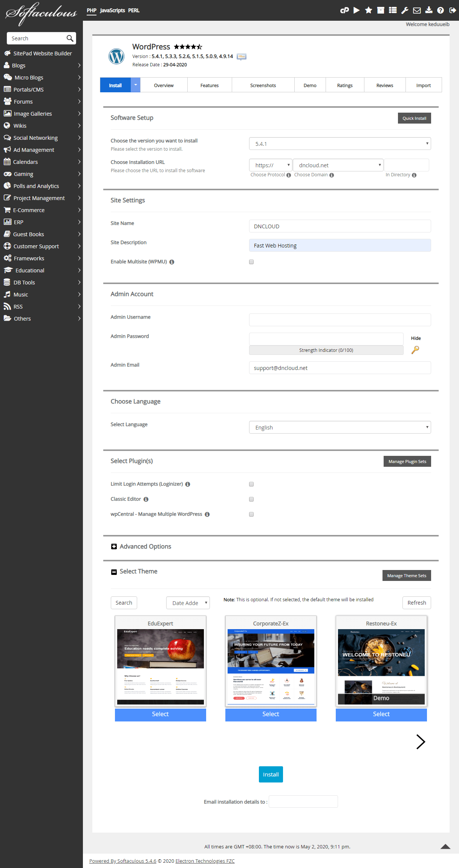Click the WordPress logo
Viewport: 459px width, 868px height.
pos(116,56)
